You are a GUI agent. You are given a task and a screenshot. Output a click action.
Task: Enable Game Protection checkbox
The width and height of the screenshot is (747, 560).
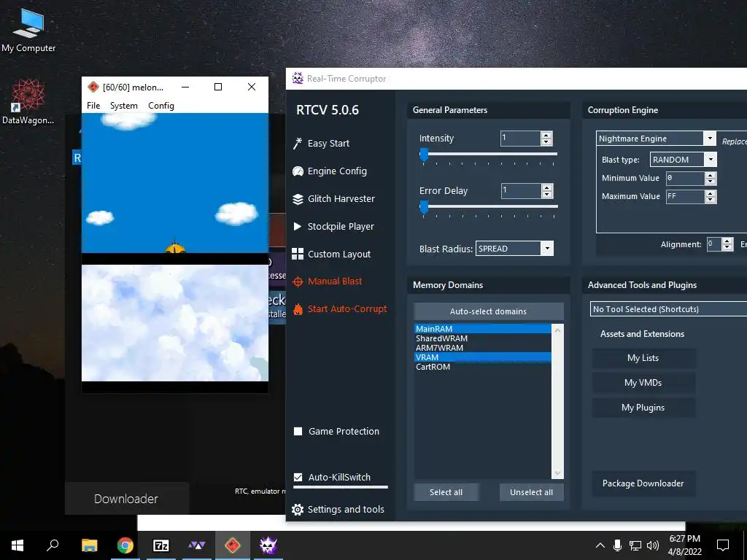point(298,432)
